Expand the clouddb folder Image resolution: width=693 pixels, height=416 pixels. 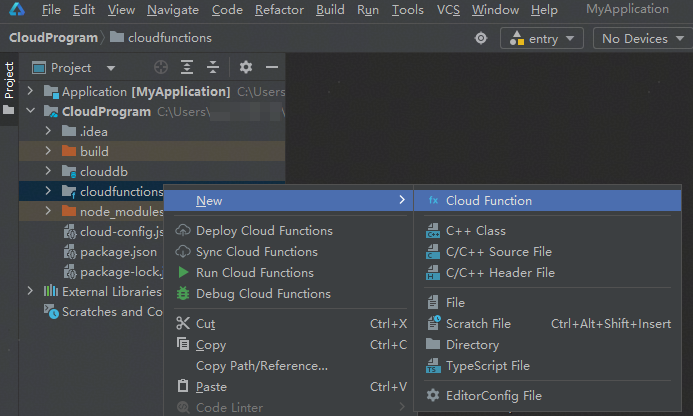47,171
